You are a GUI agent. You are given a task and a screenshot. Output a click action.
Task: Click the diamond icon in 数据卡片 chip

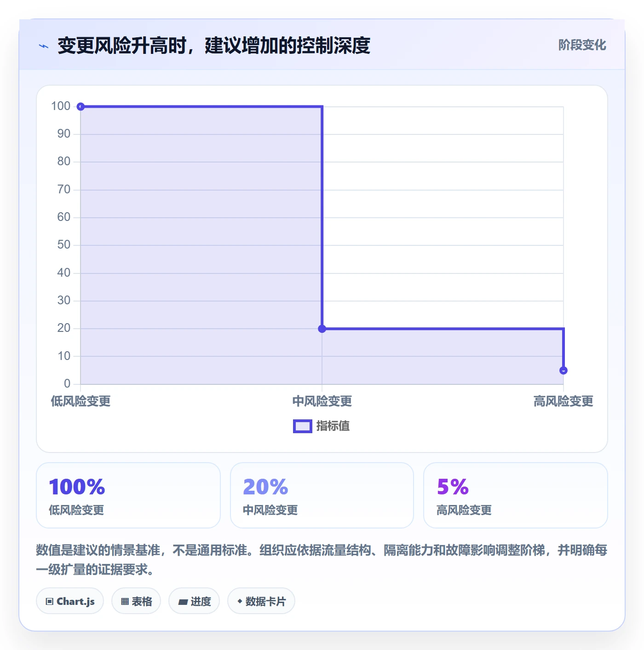coord(240,601)
